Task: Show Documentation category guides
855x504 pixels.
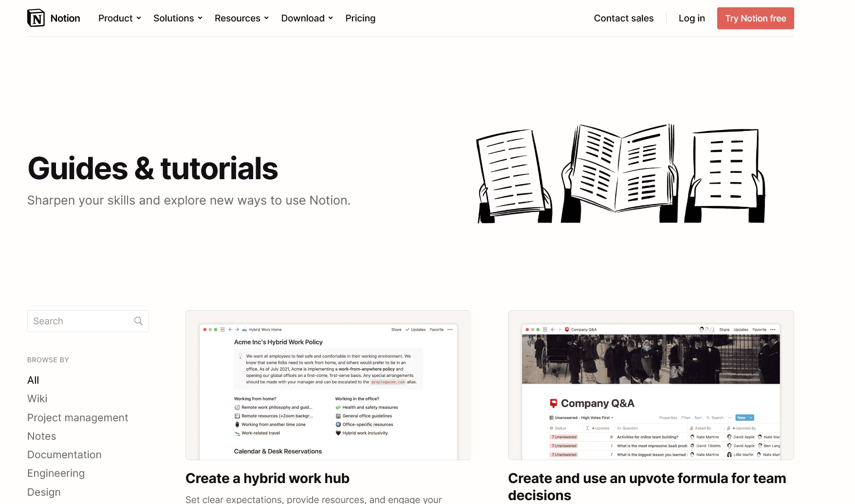Action: [x=64, y=455]
